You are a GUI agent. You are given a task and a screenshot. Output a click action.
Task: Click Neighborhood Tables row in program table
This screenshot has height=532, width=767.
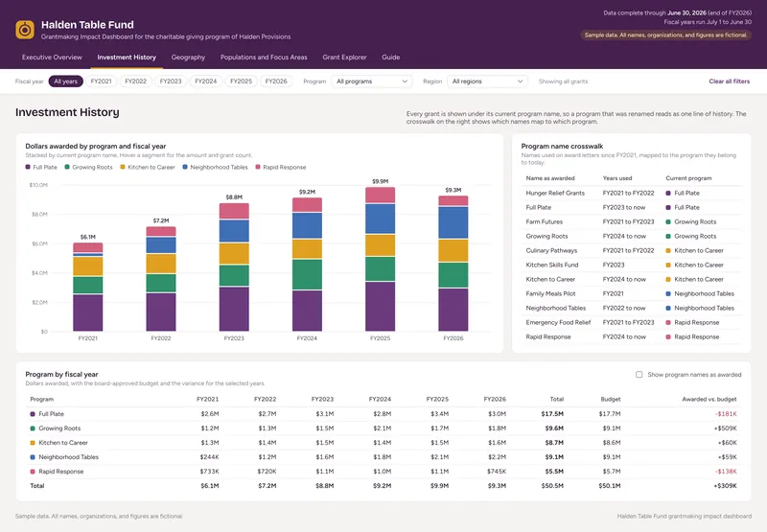point(383,457)
